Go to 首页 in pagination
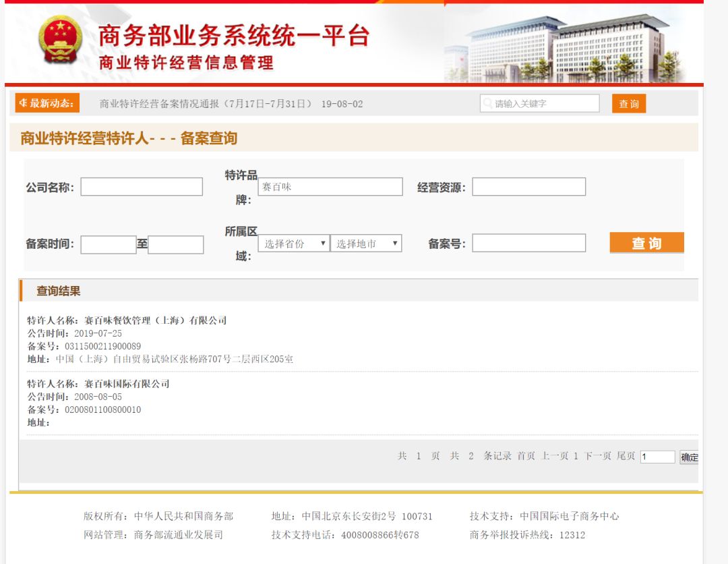The width and height of the screenshot is (728, 564). [526, 456]
